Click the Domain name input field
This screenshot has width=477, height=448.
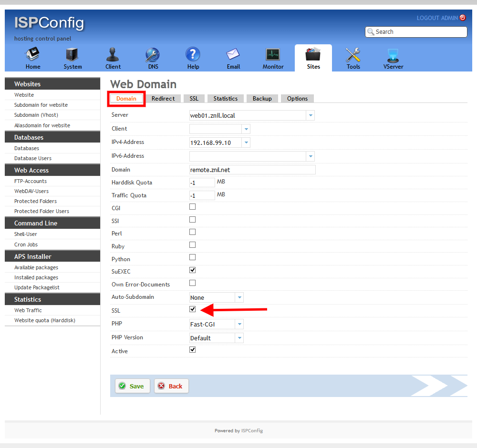[252, 170]
